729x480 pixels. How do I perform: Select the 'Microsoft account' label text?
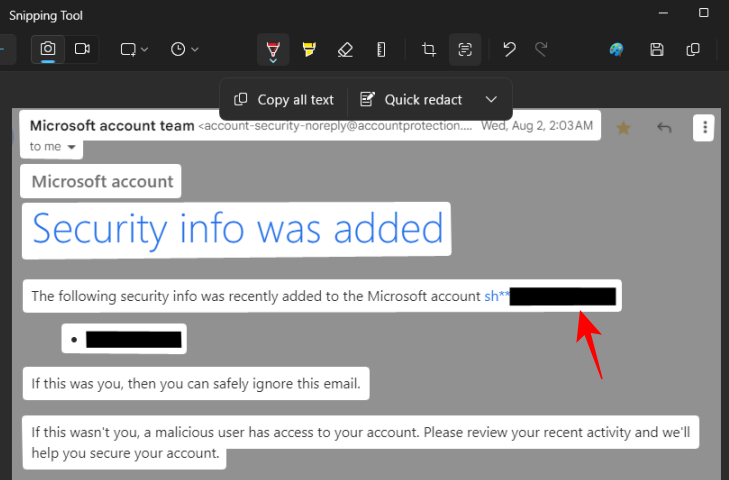[x=102, y=181]
